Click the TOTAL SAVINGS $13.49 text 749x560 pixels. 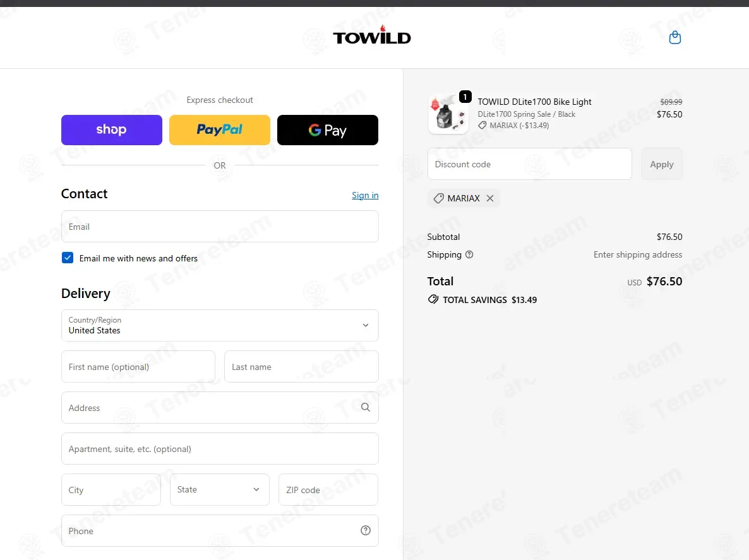[x=489, y=300]
